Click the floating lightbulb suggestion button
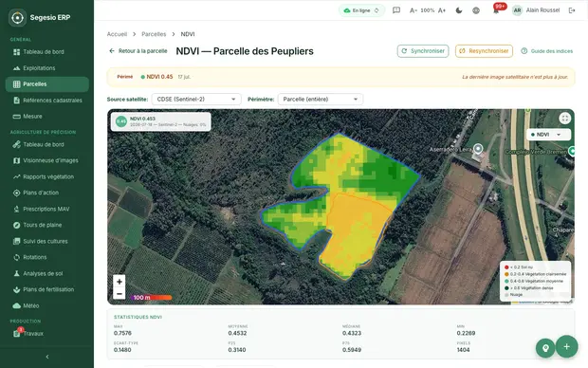The width and height of the screenshot is (588, 368). [545, 348]
